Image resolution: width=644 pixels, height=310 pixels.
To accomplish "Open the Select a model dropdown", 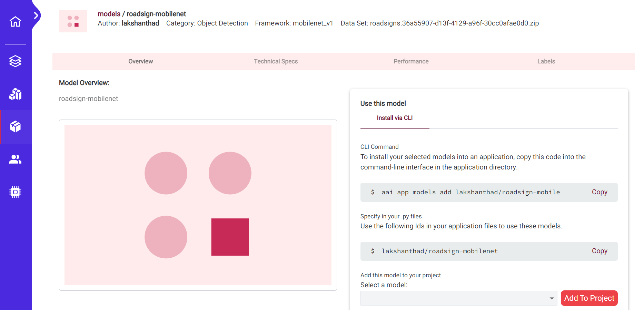I will pyautogui.click(x=459, y=298).
